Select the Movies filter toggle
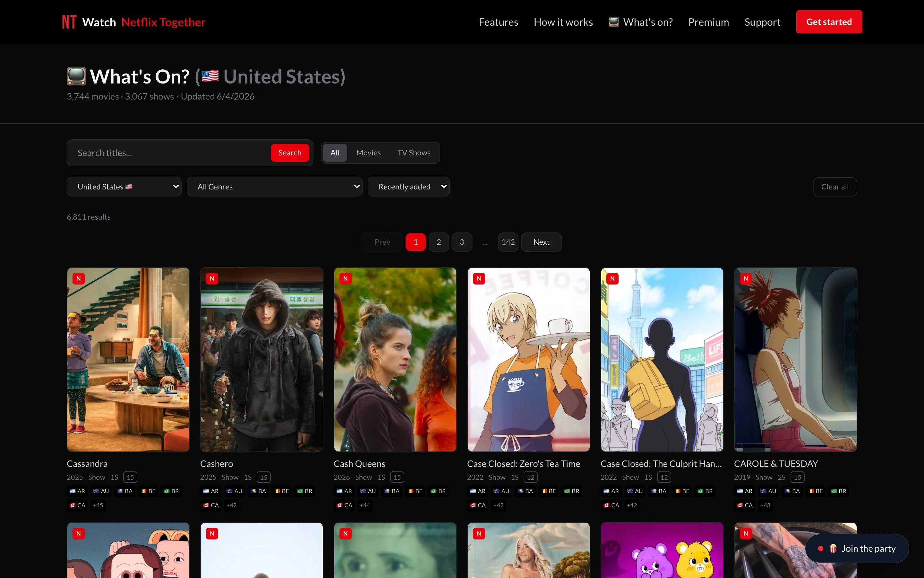 (368, 153)
